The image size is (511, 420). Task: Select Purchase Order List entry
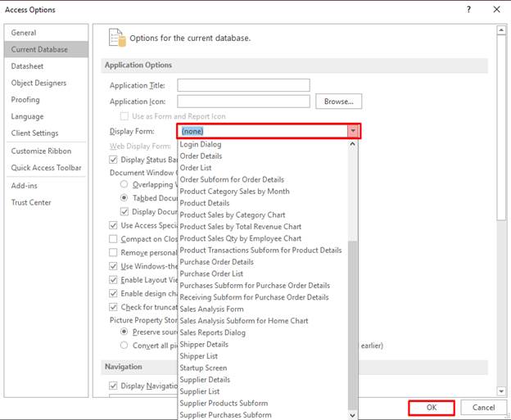pyautogui.click(x=263, y=273)
